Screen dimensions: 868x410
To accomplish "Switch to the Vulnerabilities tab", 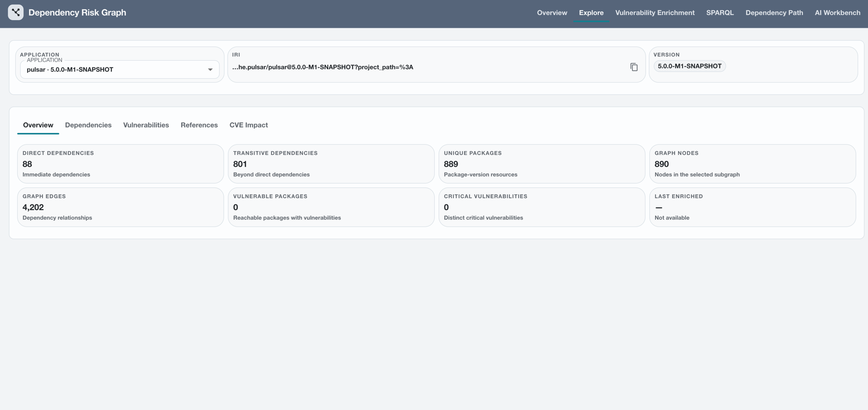I will pyautogui.click(x=146, y=125).
